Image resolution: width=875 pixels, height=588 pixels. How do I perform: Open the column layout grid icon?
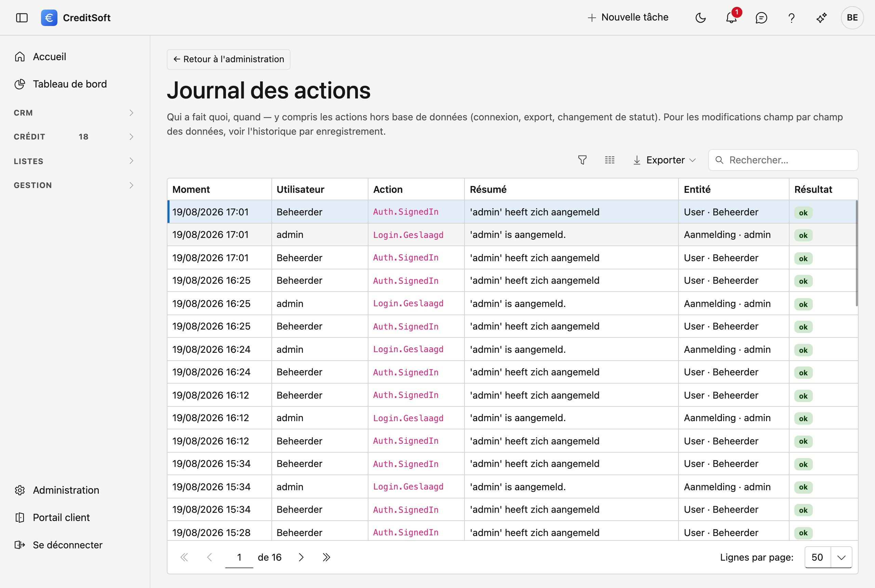click(609, 160)
